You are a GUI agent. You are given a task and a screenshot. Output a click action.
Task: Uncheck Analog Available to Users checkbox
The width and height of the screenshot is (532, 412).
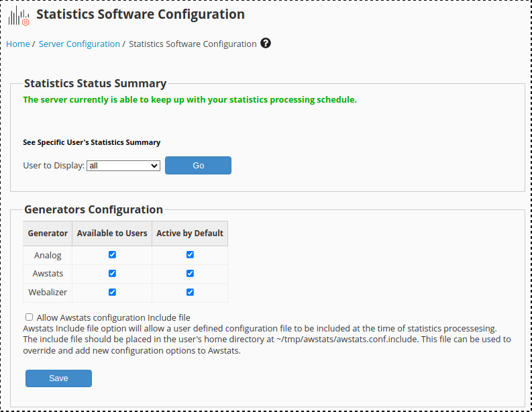pyautogui.click(x=112, y=255)
